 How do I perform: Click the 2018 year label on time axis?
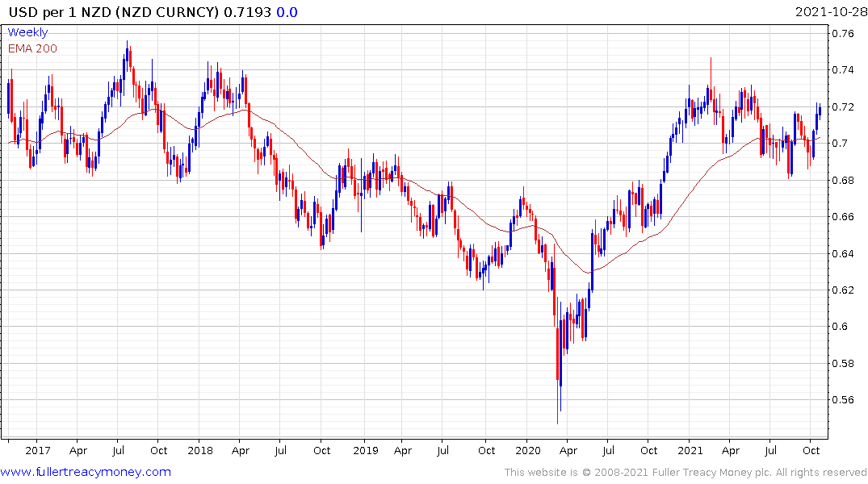pos(199,450)
